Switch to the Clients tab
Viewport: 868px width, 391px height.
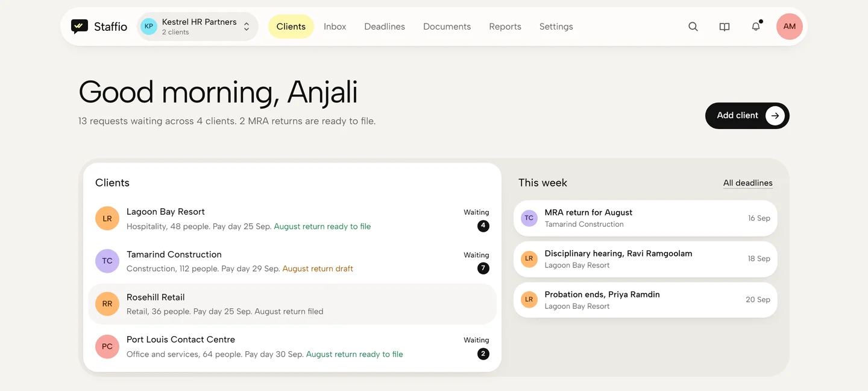[x=291, y=27]
